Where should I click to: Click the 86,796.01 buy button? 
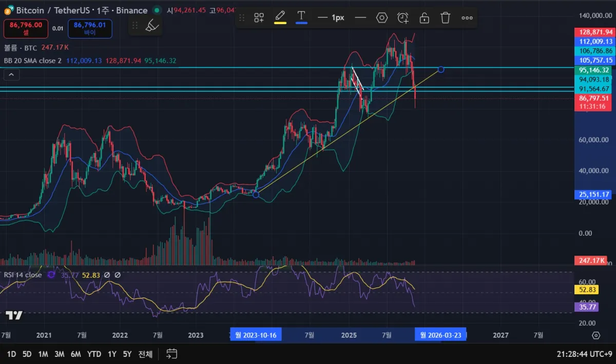90,28
